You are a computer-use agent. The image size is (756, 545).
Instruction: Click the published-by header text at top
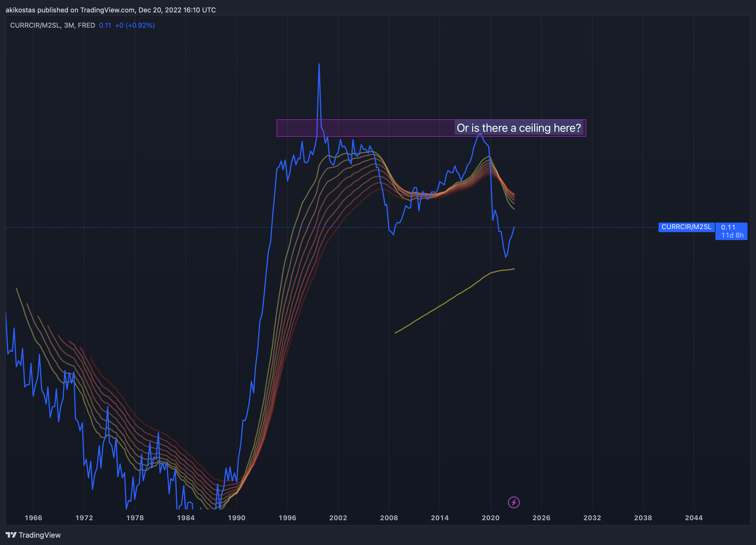[111, 10]
